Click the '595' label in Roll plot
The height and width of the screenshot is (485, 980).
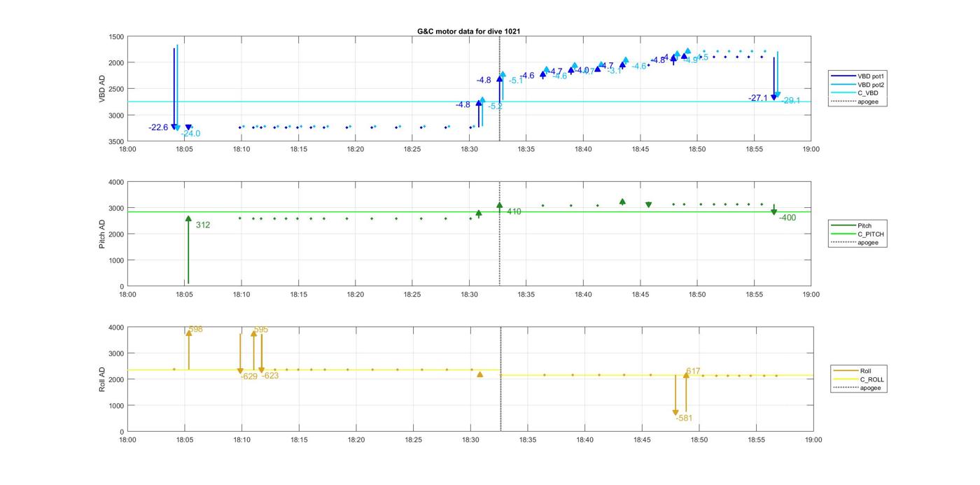(x=260, y=330)
